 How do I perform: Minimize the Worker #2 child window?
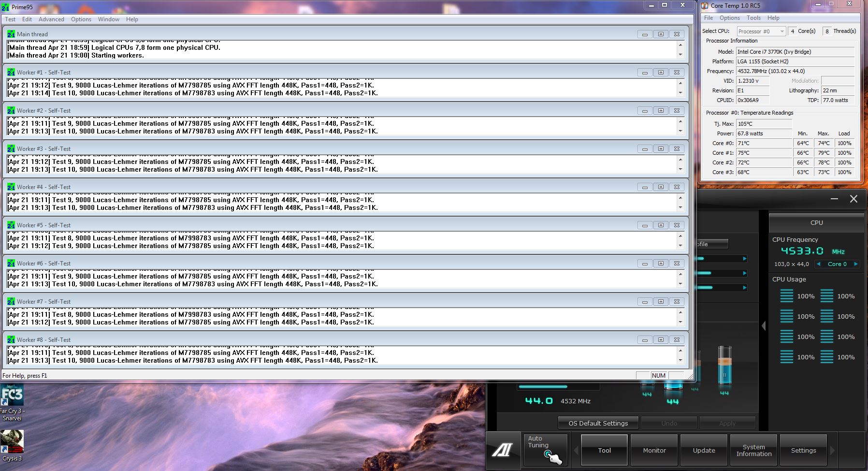pyautogui.click(x=645, y=110)
